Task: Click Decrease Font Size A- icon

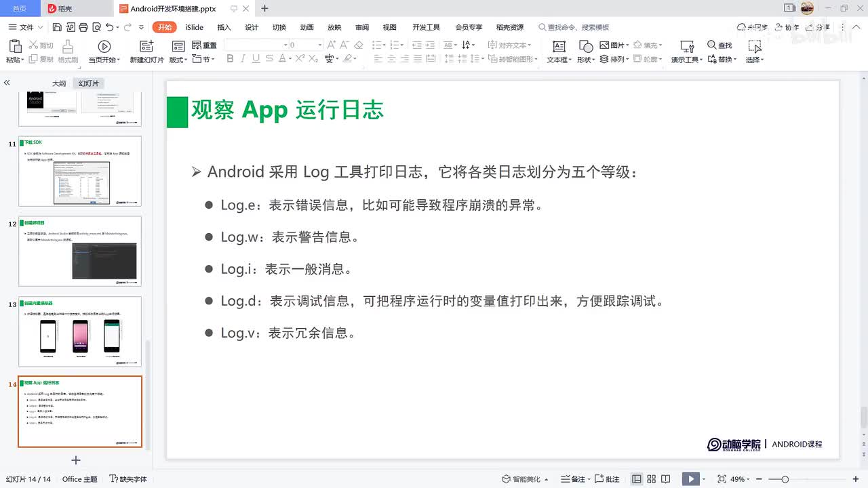Action: pyautogui.click(x=344, y=45)
